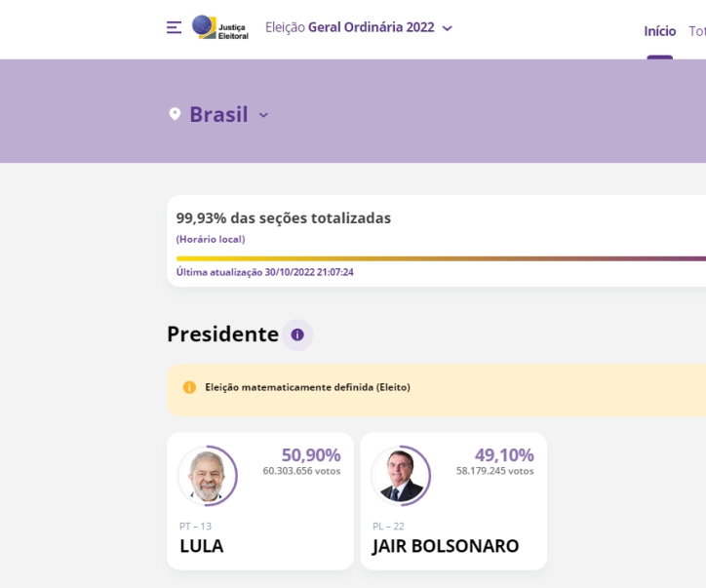Click Lula's 50,90% vote percentage
Viewport: 706px width, 588px height.
tap(311, 455)
